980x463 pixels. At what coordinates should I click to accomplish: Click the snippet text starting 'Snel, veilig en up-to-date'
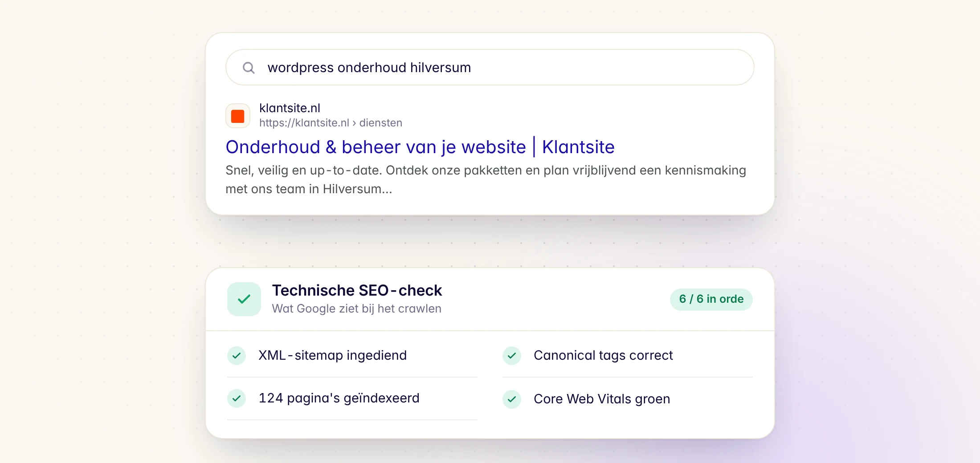tap(486, 179)
